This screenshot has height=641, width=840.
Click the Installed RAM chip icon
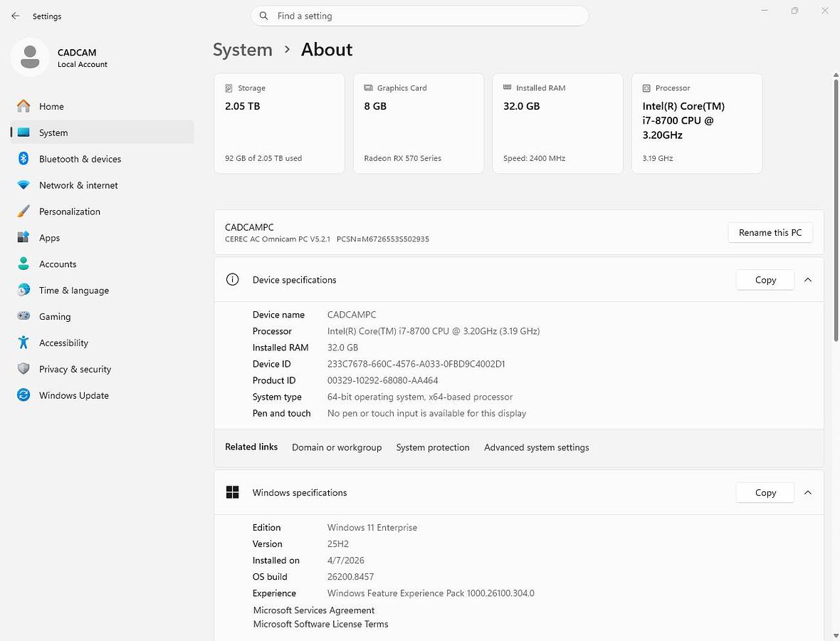[x=507, y=88]
